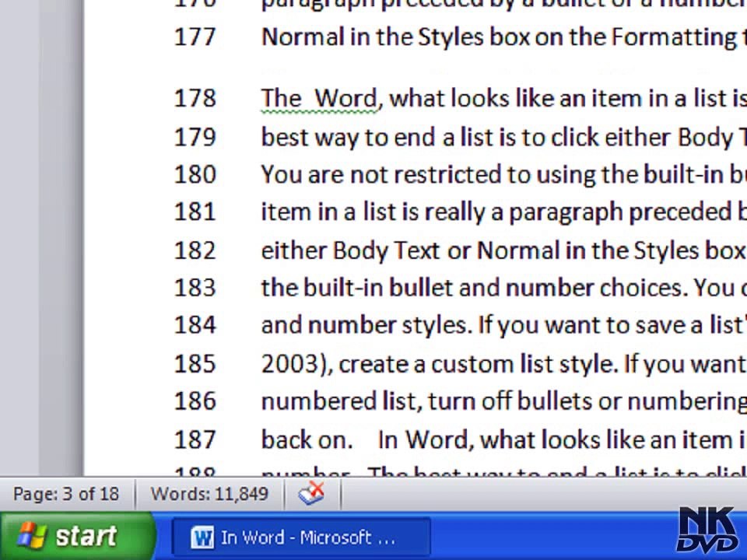Click line number 186 in the margin

(195, 401)
